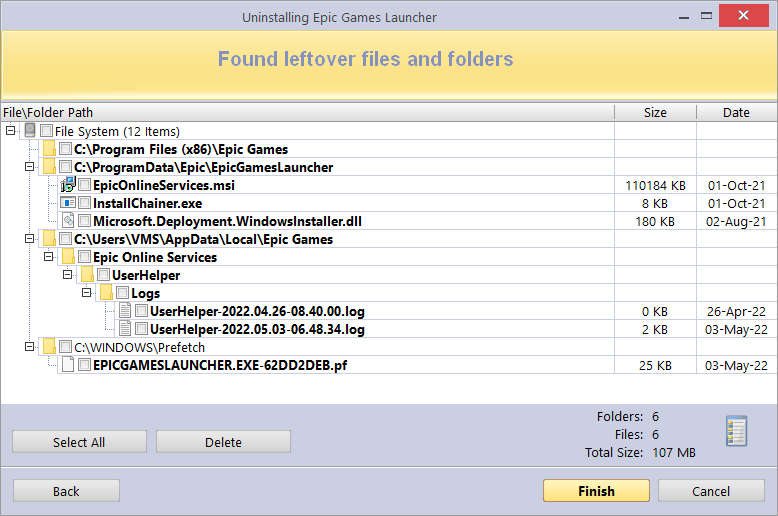Image resolution: width=778 pixels, height=516 pixels.
Task: Click the EpicOnlineServices.msi installer icon
Action: point(67,185)
